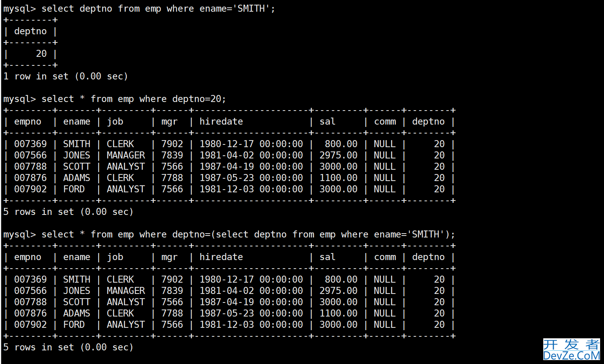This screenshot has width=604, height=364.
Task: Click the 'select * from emp where deptno=20' command
Action: [x=114, y=99]
